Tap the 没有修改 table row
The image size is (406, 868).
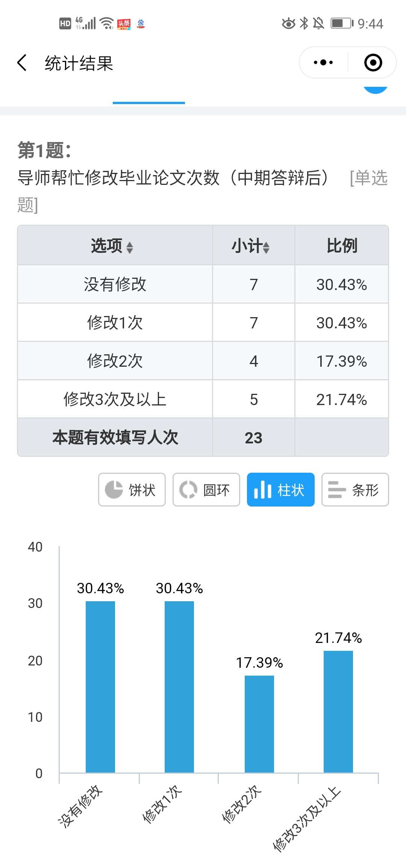[x=115, y=284]
